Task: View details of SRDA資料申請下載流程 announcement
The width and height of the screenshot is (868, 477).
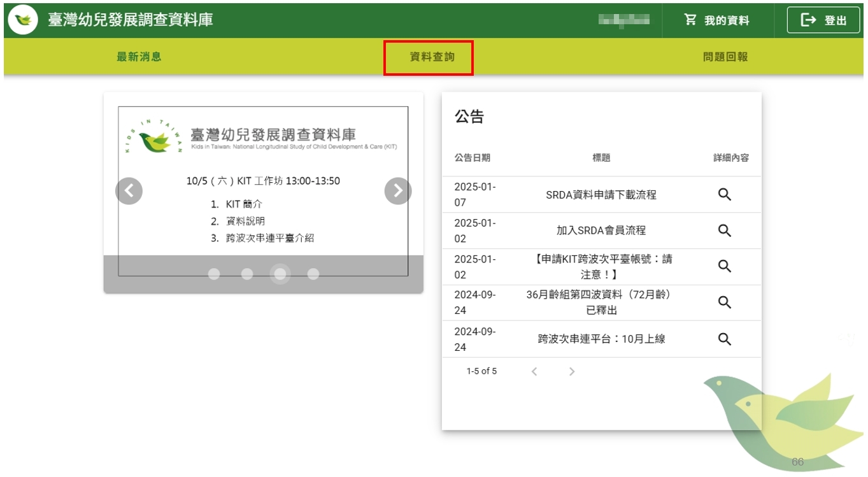Action: tap(724, 195)
